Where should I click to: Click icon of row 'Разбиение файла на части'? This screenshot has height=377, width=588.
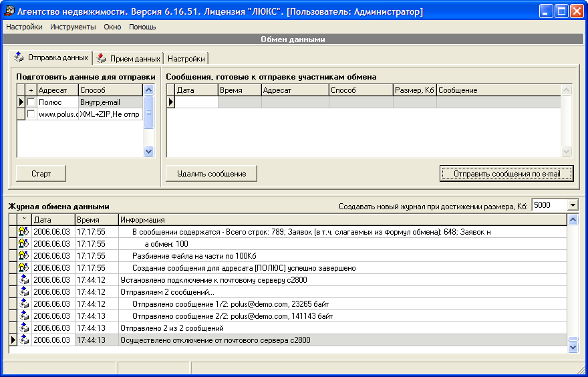pyautogui.click(x=24, y=256)
